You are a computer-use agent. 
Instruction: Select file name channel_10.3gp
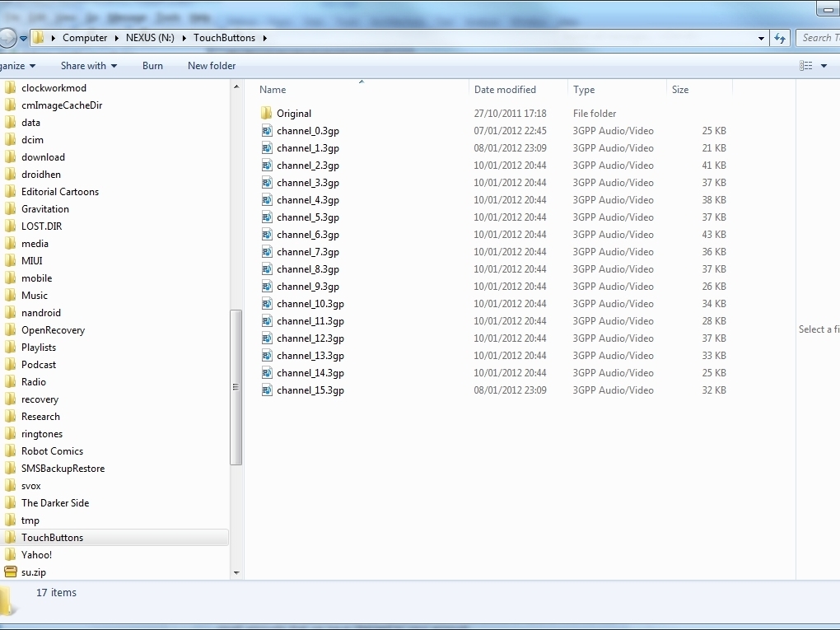pyautogui.click(x=310, y=304)
